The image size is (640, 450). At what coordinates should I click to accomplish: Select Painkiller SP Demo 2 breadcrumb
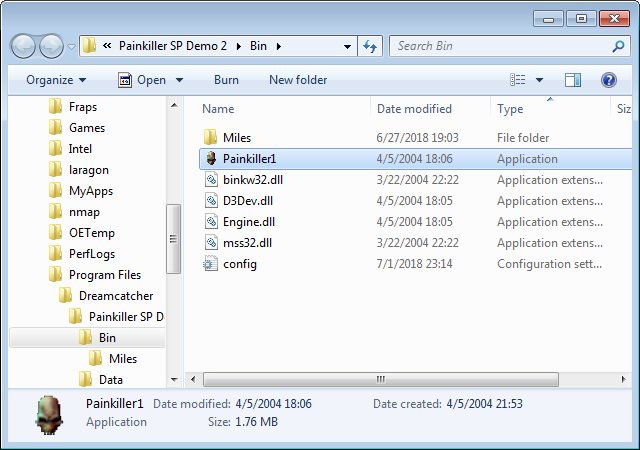[173, 46]
